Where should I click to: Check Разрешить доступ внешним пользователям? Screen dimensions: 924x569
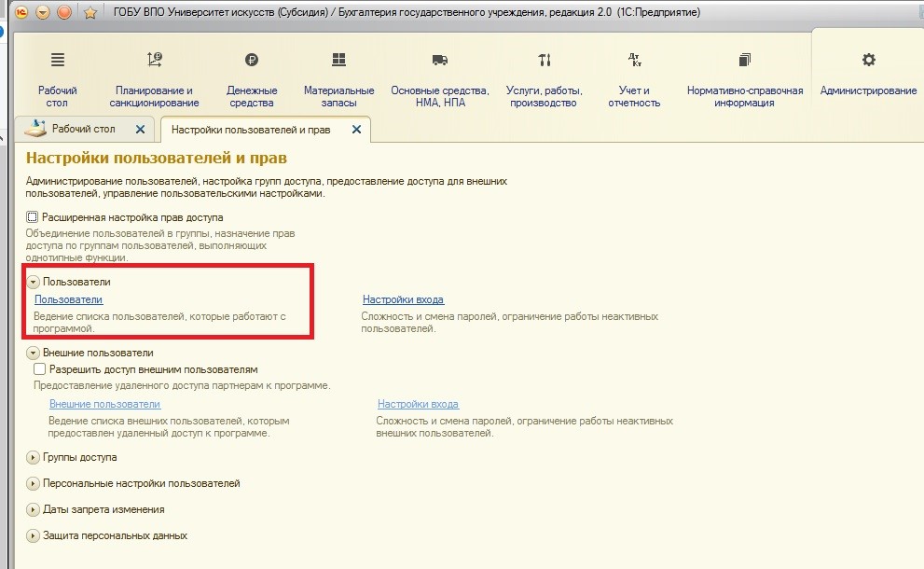(39, 369)
